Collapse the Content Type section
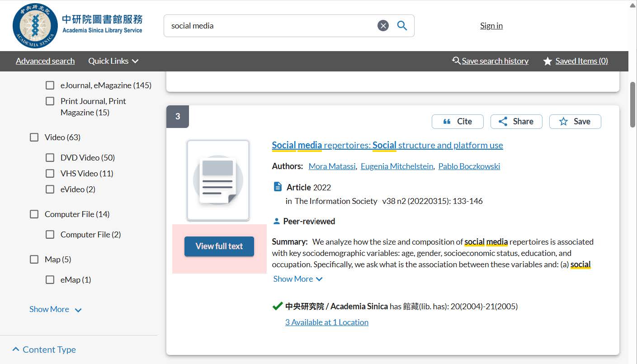This screenshot has height=364, width=637. (44, 350)
